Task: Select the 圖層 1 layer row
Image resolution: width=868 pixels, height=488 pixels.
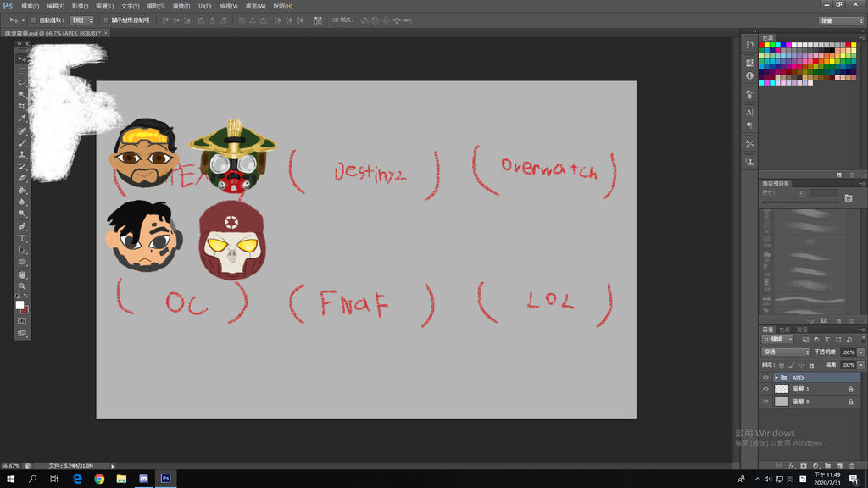Action: (x=816, y=389)
